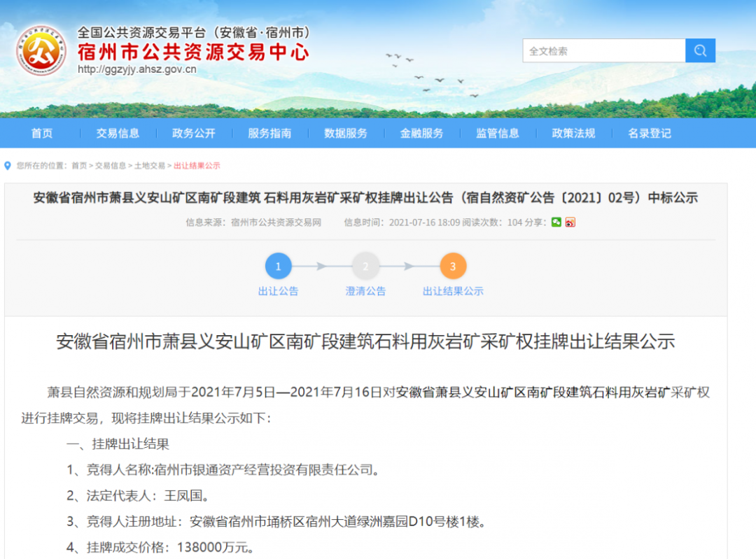Open the 首页 navigation menu item
This screenshot has width=756, height=559.
tap(42, 133)
